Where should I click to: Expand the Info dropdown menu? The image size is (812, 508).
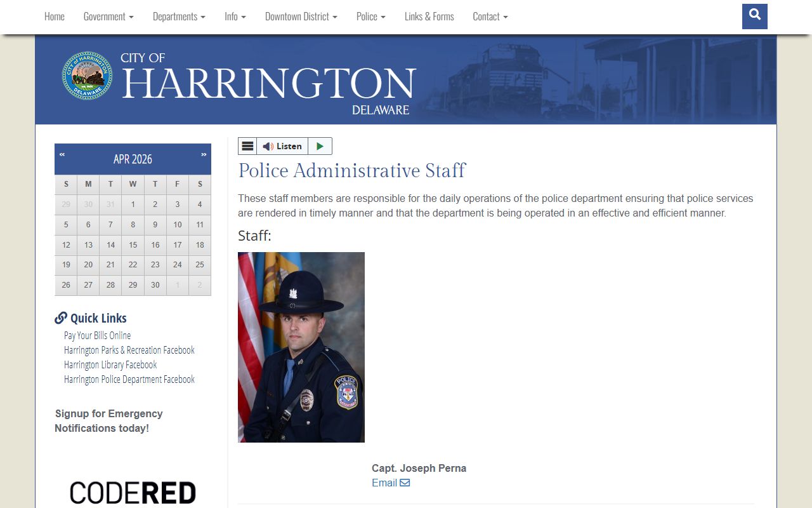[235, 17]
